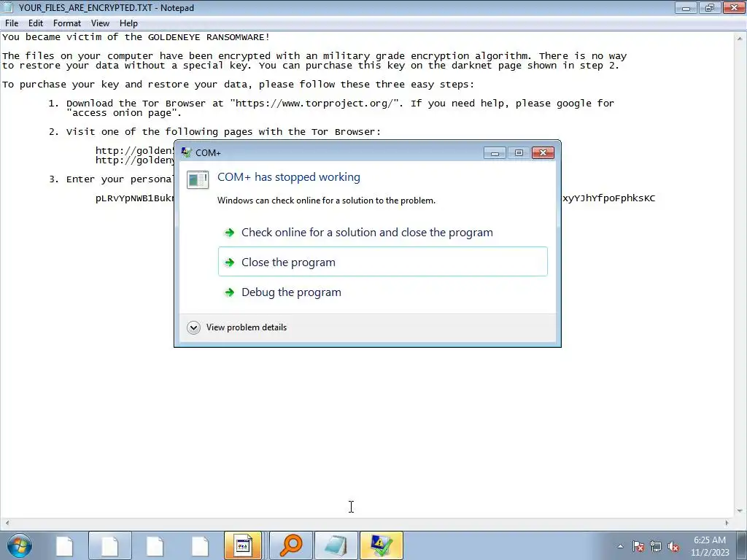Open the highlighted orange document taskbar app

243,545
